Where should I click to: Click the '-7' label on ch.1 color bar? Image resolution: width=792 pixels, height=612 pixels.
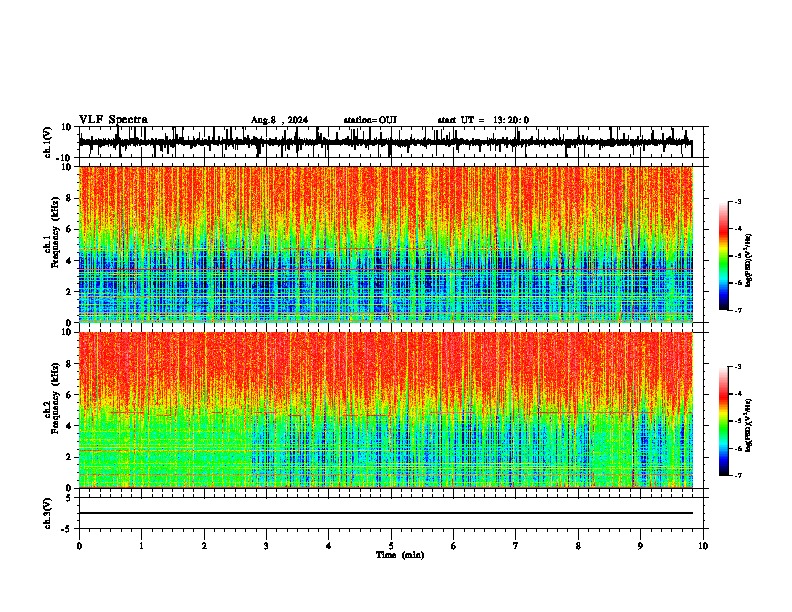pos(738,310)
